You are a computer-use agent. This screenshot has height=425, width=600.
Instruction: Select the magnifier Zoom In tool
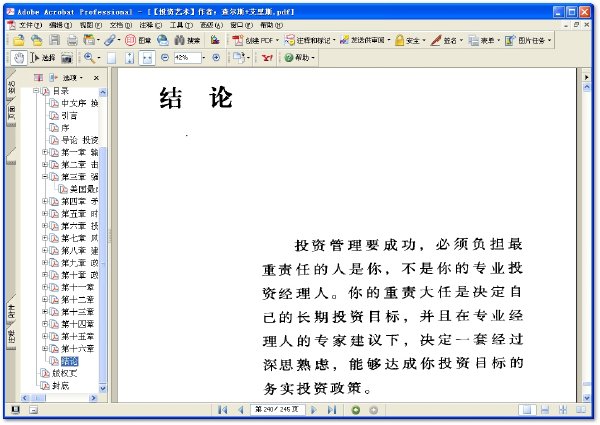pos(90,58)
